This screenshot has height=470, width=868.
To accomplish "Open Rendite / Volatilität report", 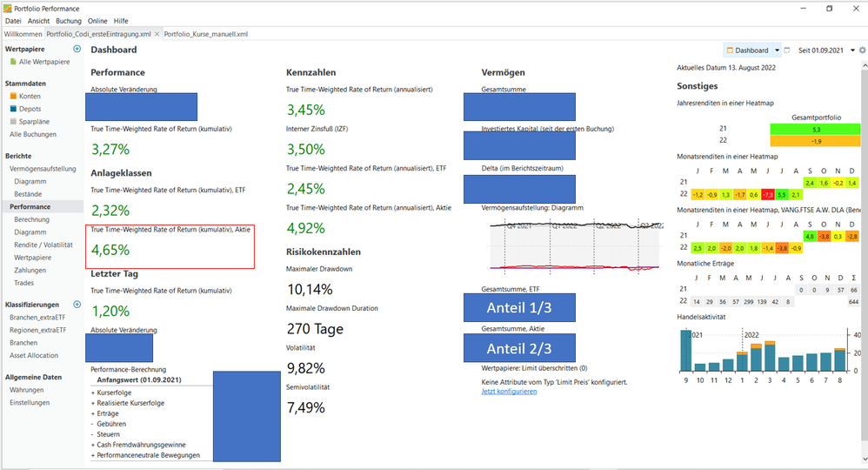I will tap(43, 245).
